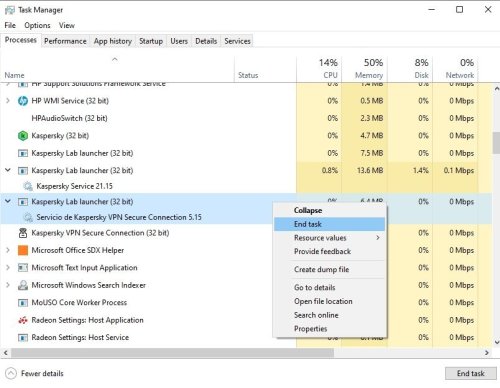Screen dimensions: 500x388
Task: Expand the HP WMI Service group
Action: 8,101
